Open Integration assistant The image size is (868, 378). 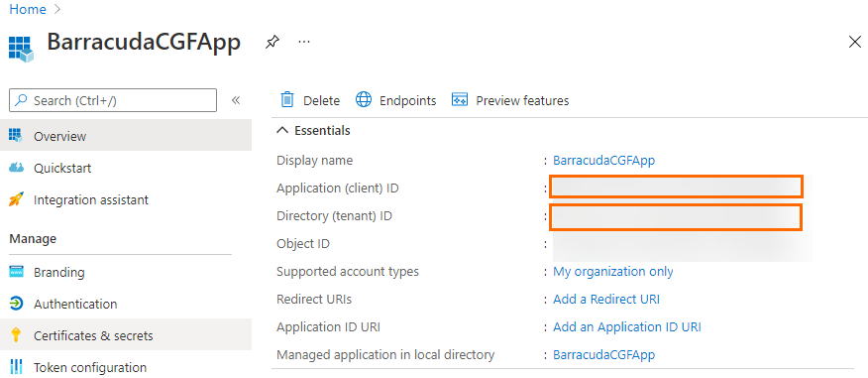tap(91, 199)
